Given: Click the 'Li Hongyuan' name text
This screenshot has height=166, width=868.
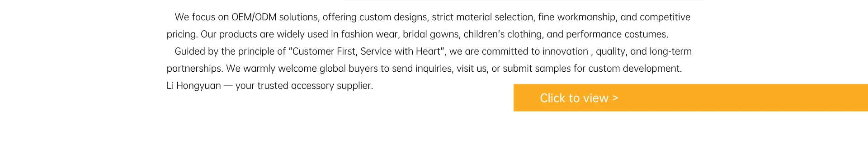Looking at the screenshot, I should point(193,86).
